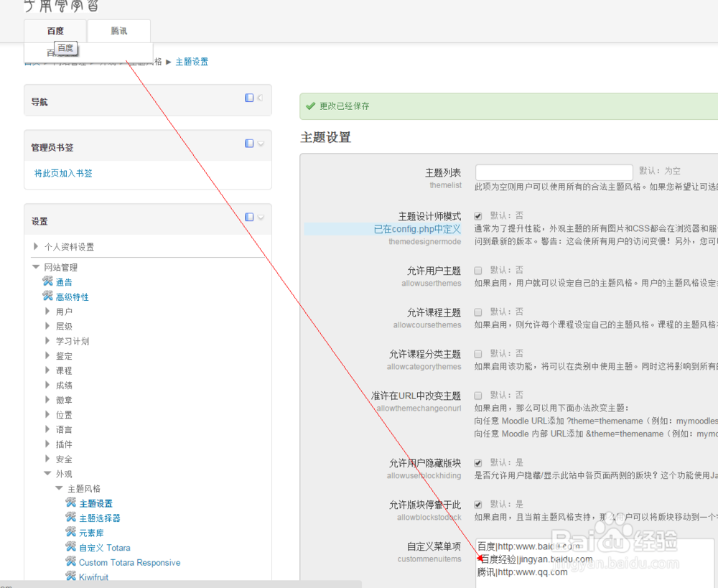The image size is (718, 588).
Task: Open 主题设置 in settings tree
Action: pyautogui.click(x=95, y=503)
